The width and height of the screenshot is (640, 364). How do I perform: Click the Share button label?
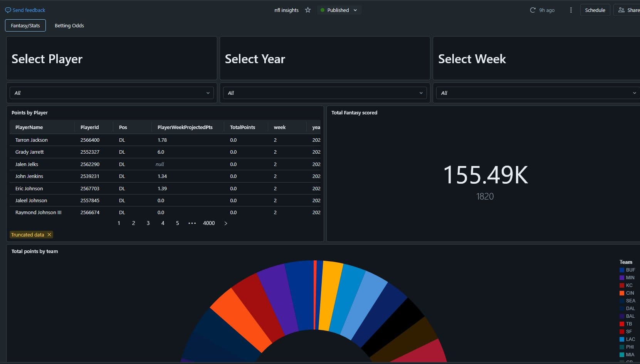(633, 10)
